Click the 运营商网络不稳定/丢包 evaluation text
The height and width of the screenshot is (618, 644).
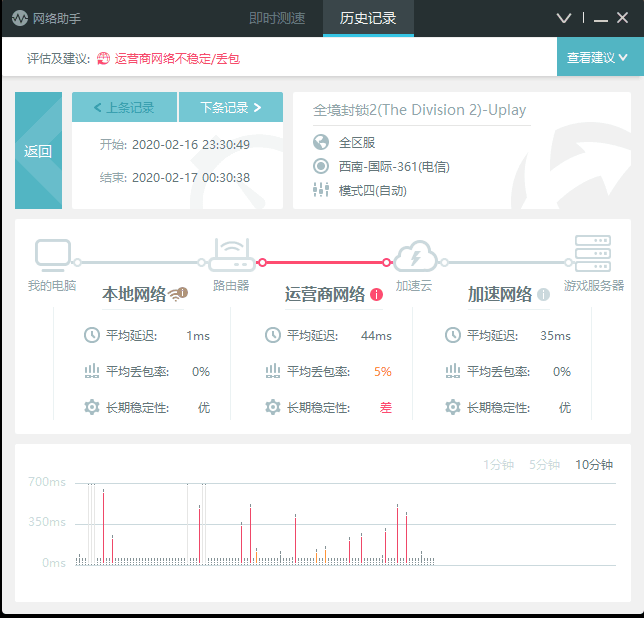tap(177, 59)
